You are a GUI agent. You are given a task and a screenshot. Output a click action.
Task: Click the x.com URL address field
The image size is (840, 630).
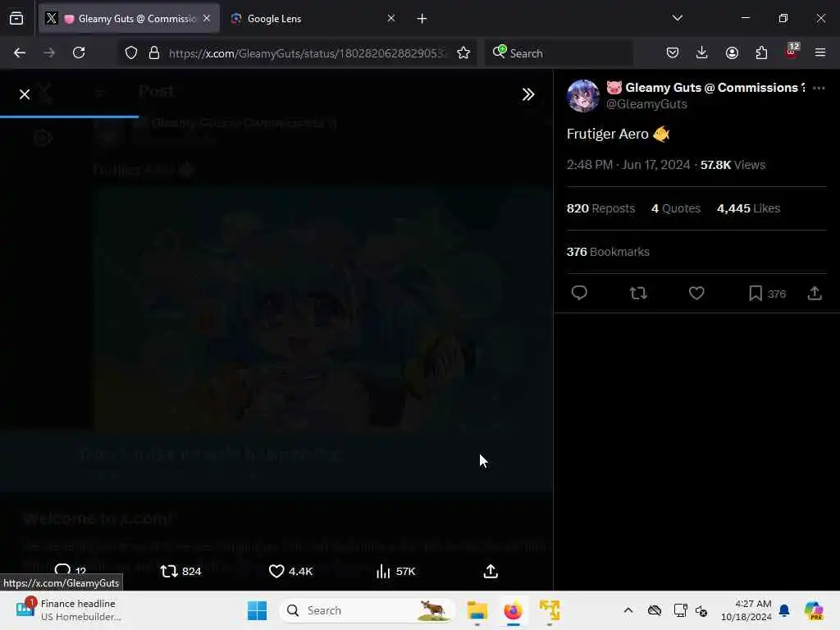click(x=307, y=53)
